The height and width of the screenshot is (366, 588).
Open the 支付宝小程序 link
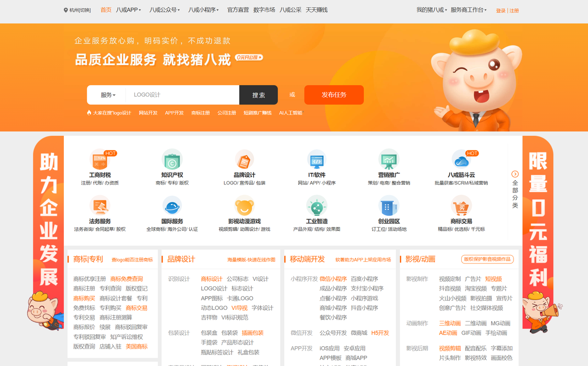tap(367, 288)
